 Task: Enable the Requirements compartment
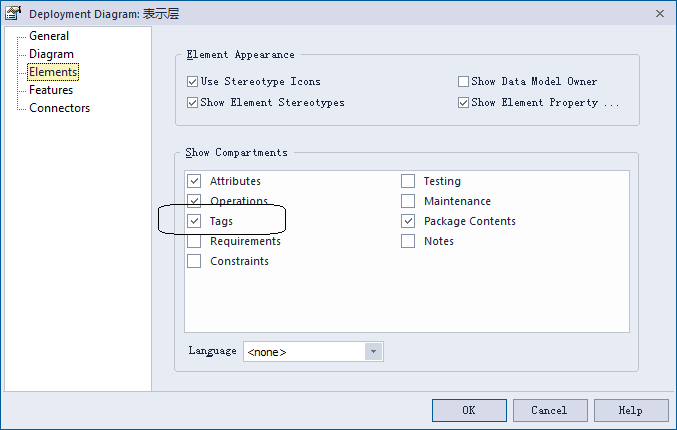pos(194,241)
